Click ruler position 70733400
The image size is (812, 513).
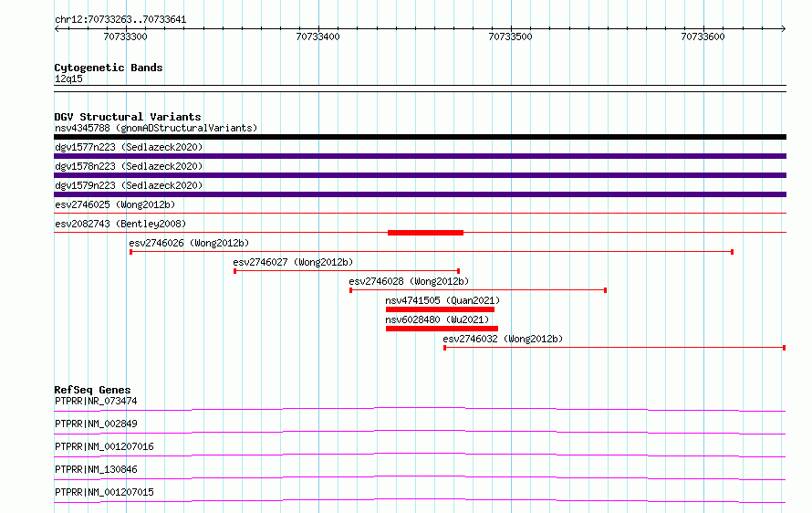[x=318, y=37]
